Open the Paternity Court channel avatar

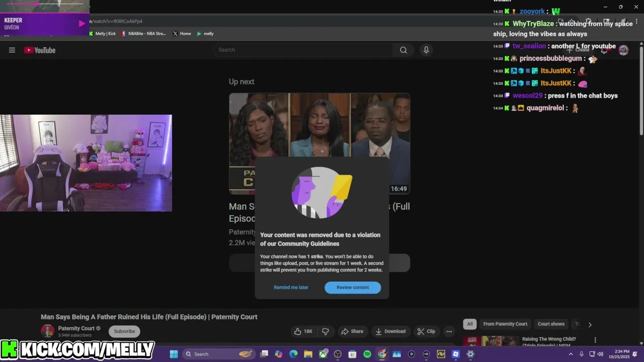click(47, 331)
